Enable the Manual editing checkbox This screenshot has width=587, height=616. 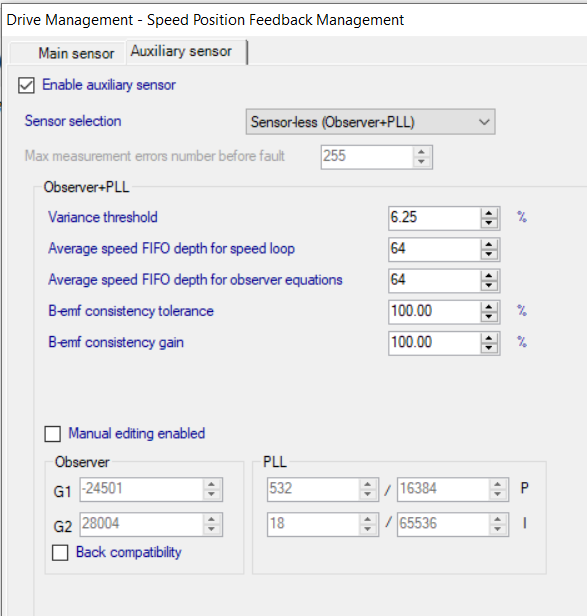coord(53,434)
